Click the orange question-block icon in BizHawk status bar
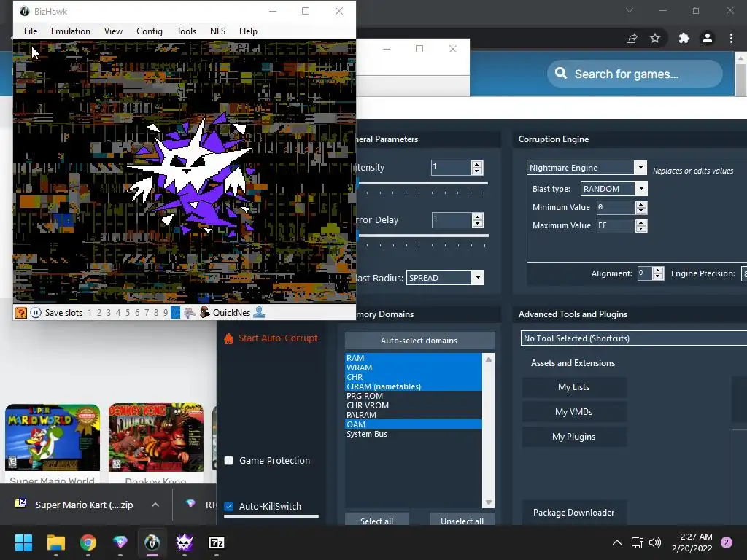This screenshot has width=747, height=560. 21,313
